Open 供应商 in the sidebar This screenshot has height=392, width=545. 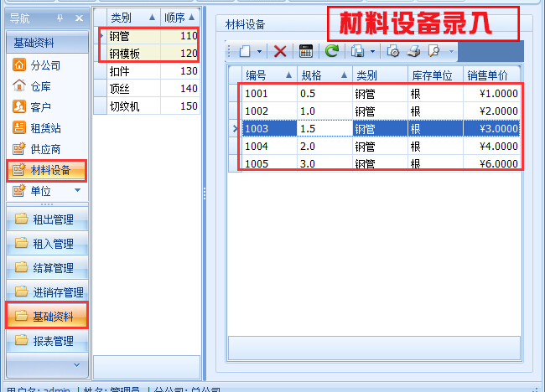[45, 150]
